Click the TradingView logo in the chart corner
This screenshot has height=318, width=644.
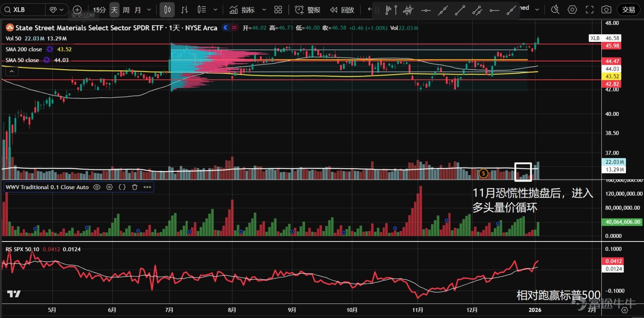point(14,294)
